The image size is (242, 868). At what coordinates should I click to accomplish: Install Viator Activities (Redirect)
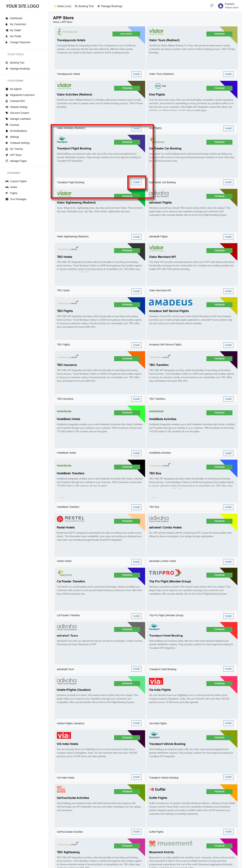pyautogui.click(x=136, y=128)
